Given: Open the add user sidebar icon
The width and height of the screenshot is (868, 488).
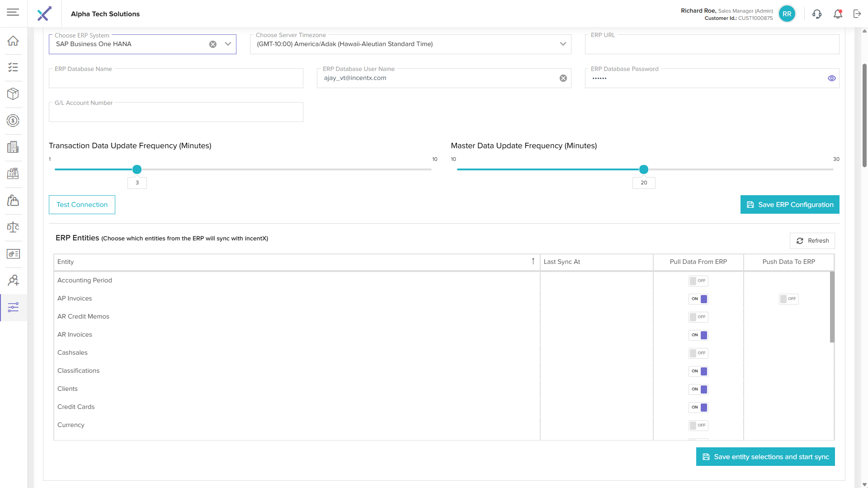Looking at the screenshot, I should tap(13, 281).
